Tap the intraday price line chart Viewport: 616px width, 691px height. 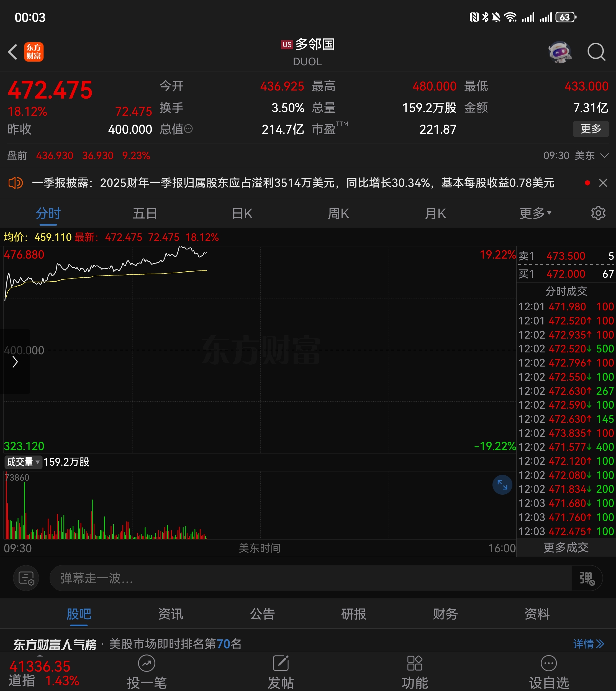(x=259, y=350)
